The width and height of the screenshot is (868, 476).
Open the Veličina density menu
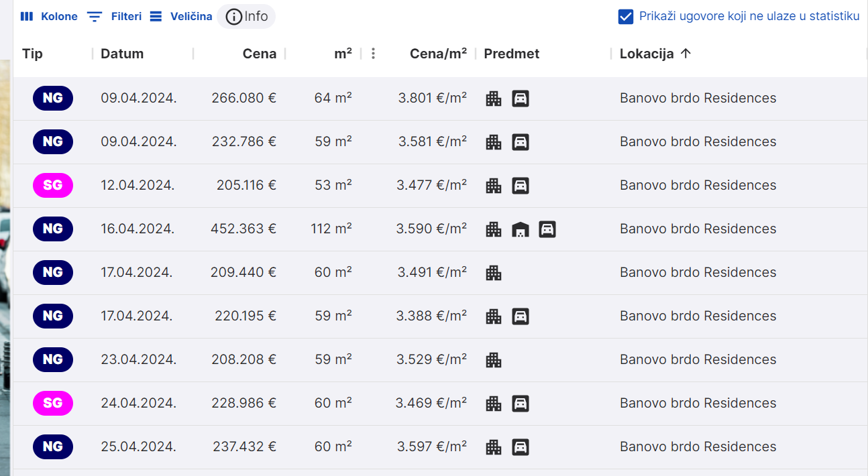(180, 17)
